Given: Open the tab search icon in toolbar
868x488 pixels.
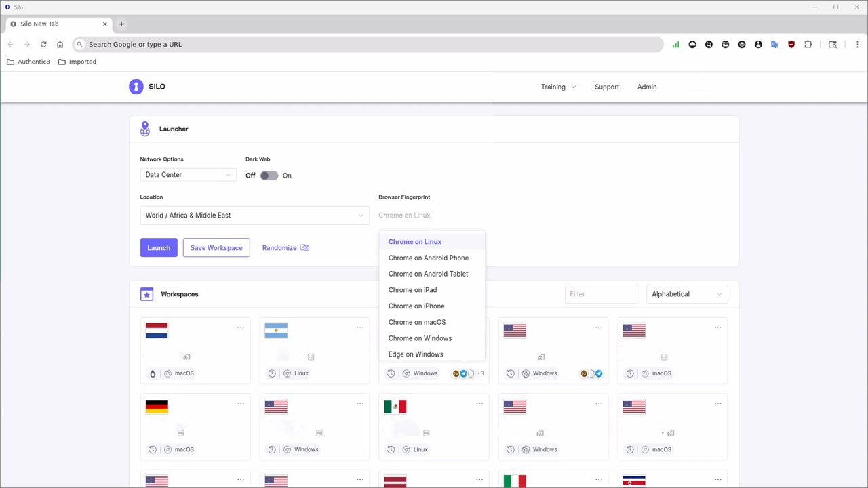Looking at the screenshot, I should (x=833, y=45).
